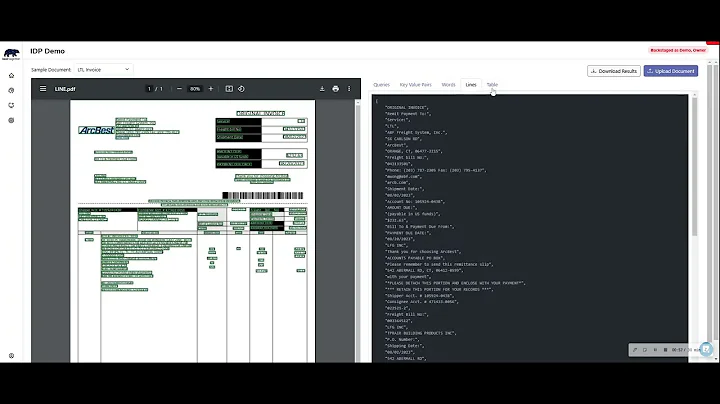Click the Download Results button
720x404 pixels.
coord(613,71)
